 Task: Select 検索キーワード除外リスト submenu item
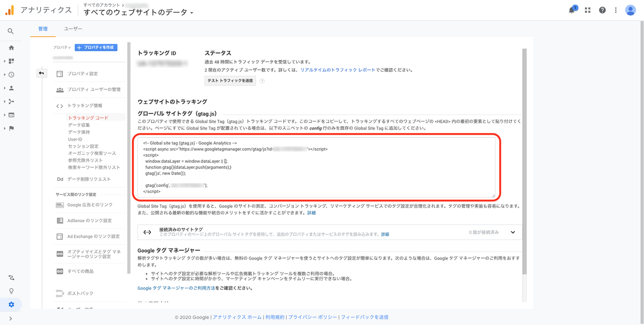pyautogui.click(x=94, y=167)
